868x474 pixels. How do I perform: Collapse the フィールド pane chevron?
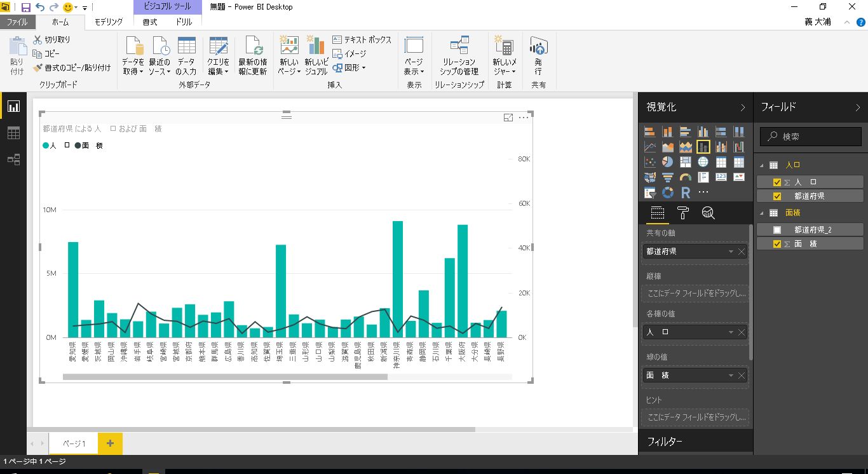[x=857, y=107]
